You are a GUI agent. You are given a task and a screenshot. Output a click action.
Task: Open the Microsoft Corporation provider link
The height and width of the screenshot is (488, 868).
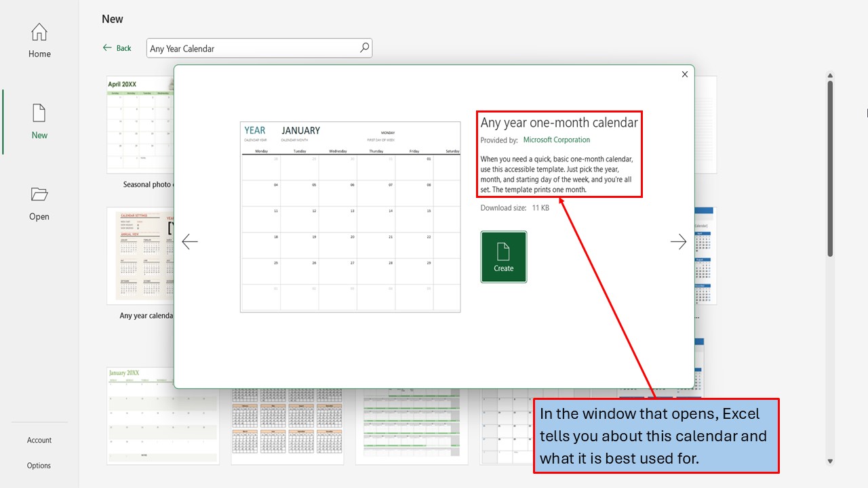coord(556,140)
